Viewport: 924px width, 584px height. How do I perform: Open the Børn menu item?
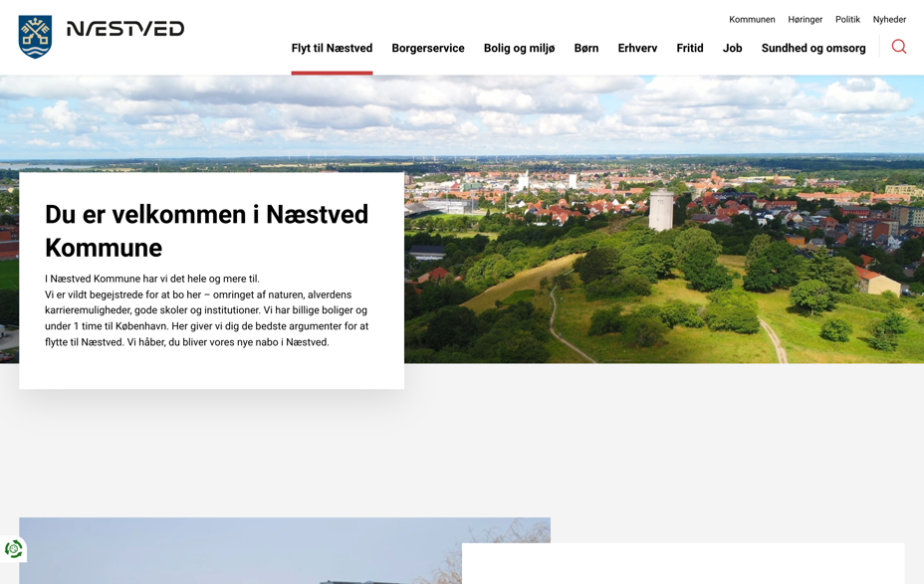coord(586,48)
